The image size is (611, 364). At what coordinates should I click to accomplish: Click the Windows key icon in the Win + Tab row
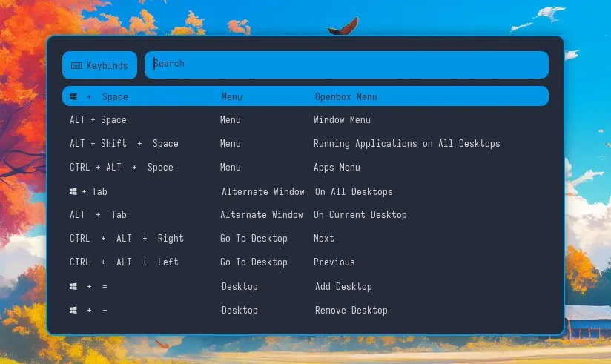tap(73, 191)
